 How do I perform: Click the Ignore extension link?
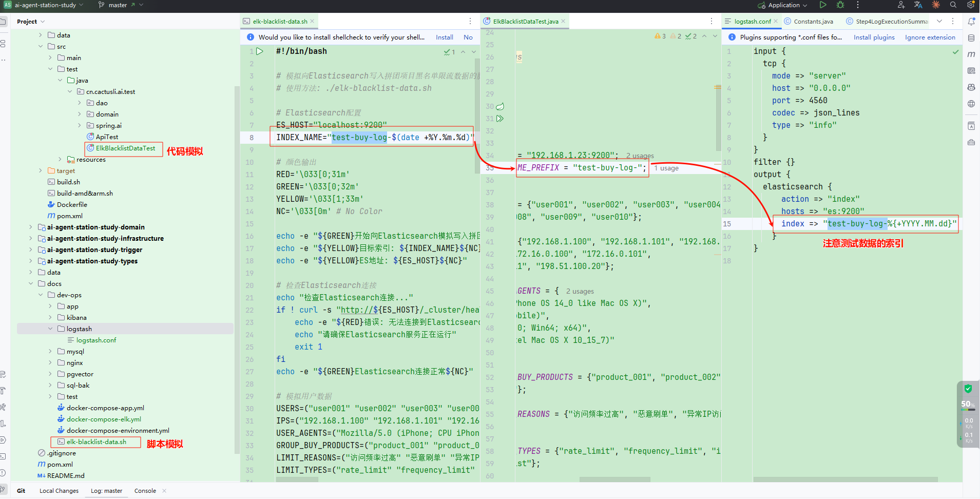(930, 37)
